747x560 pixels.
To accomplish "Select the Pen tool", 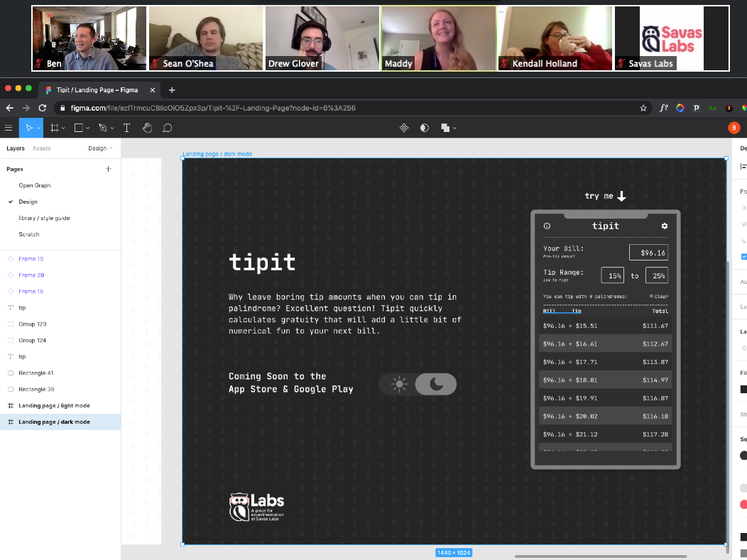I will click(102, 128).
